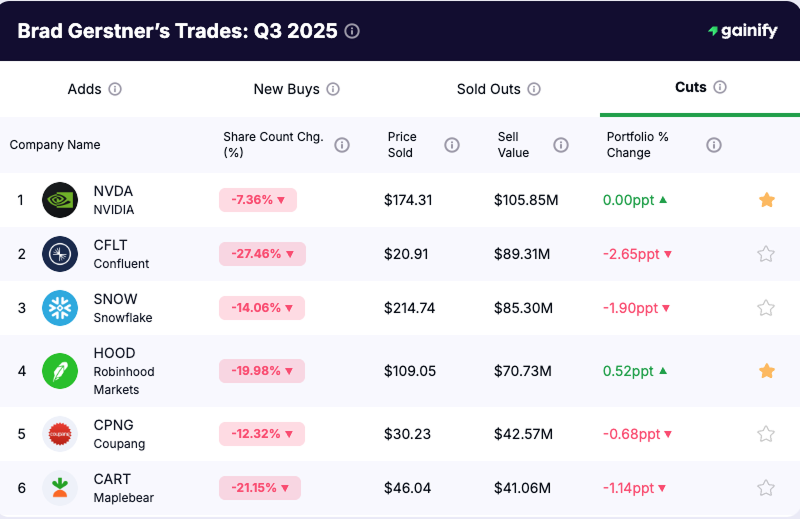Viewport: 800px width, 519px height.
Task: Show info for Share Count Chg. column
Action: click(342, 145)
